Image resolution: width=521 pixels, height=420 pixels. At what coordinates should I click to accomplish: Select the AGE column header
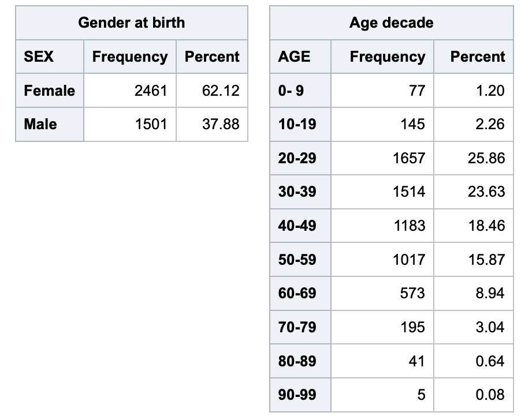294,57
